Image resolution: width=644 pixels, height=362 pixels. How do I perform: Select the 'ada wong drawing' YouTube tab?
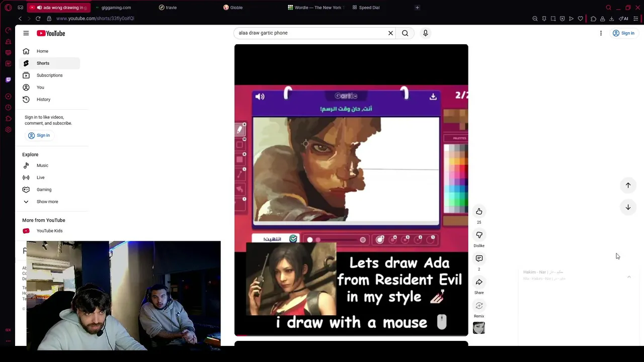(59, 8)
